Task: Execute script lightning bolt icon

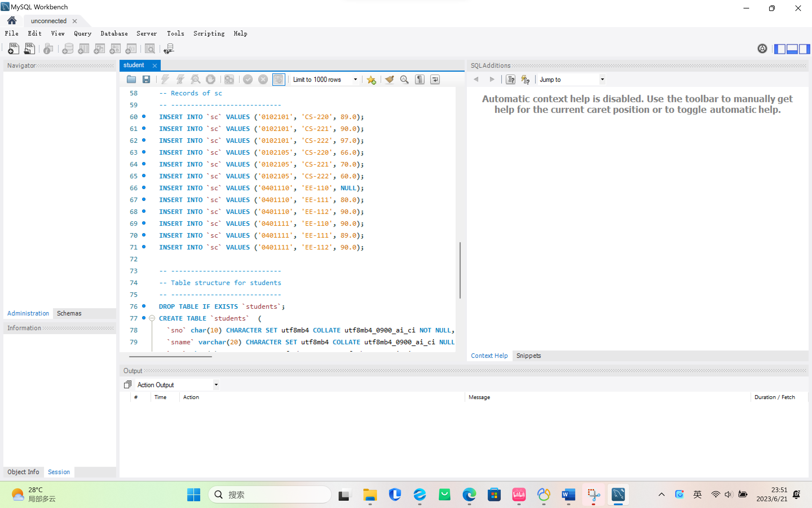Action: (x=165, y=79)
